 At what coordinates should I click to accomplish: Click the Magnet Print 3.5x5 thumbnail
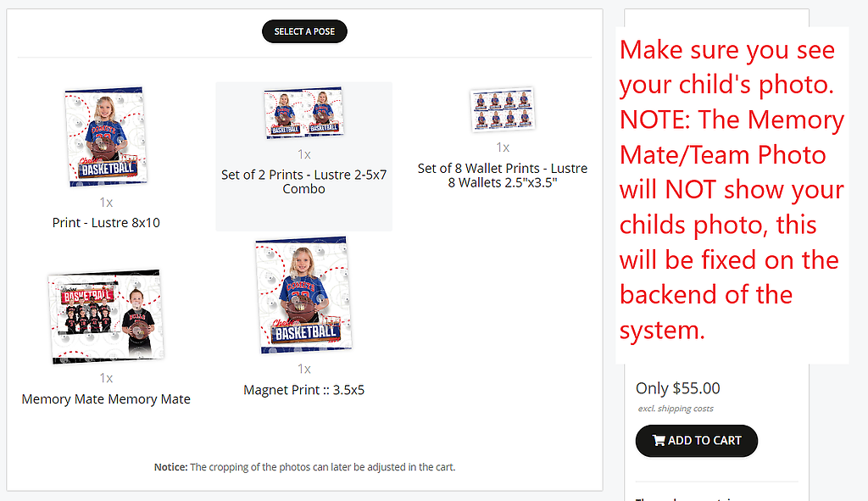coord(303,294)
